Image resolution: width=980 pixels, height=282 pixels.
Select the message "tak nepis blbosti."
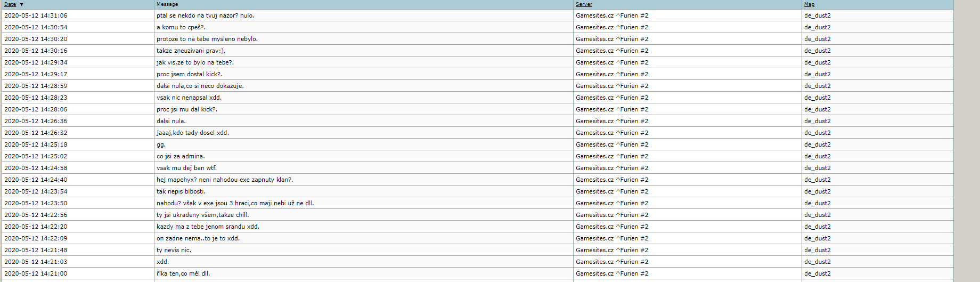[x=181, y=191]
